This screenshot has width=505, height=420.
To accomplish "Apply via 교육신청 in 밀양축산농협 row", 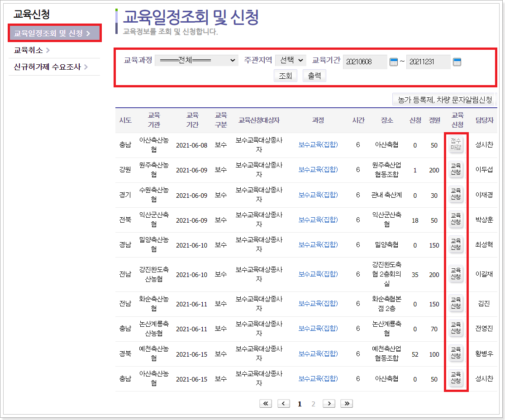I will [456, 244].
